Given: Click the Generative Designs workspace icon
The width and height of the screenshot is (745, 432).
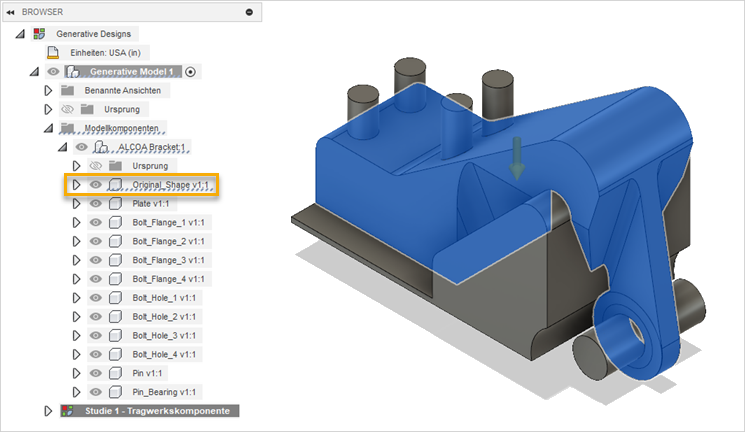Looking at the screenshot, I should coord(39,34).
